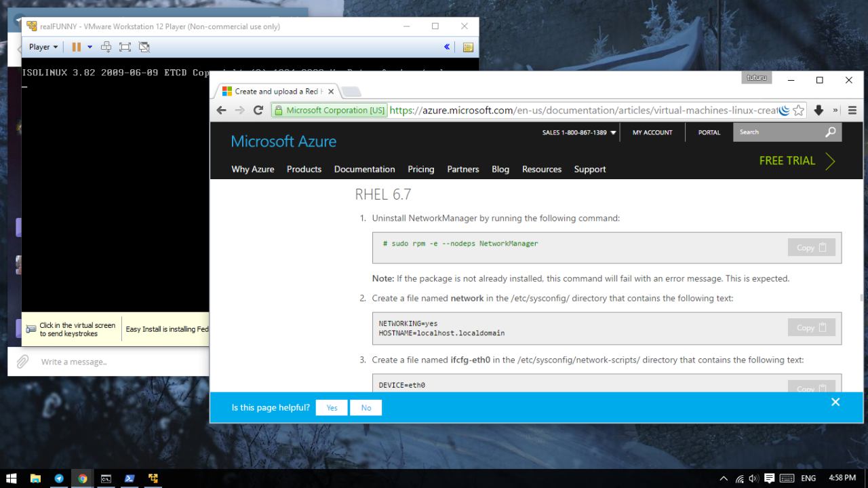Open the Why Azure menu
868x488 pixels.
coord(253,169)
